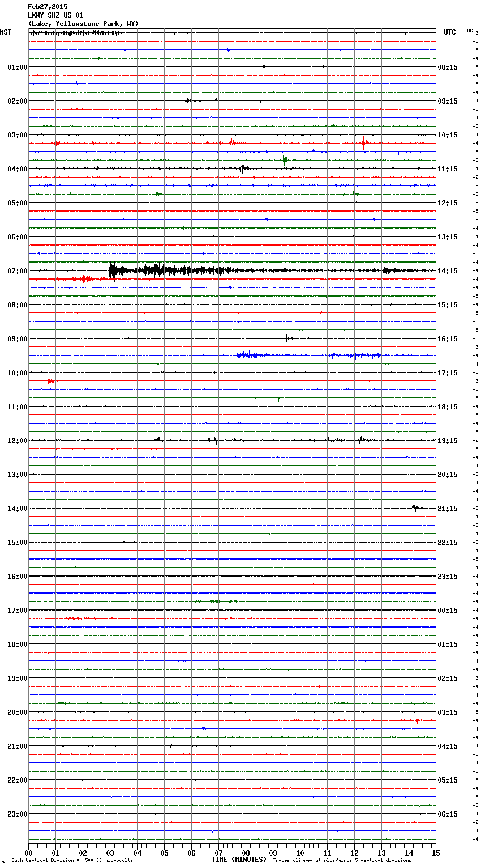Click the 10 minute tick label
The image size is (481, 868).
pyautogui.click(x=300, y=853)
